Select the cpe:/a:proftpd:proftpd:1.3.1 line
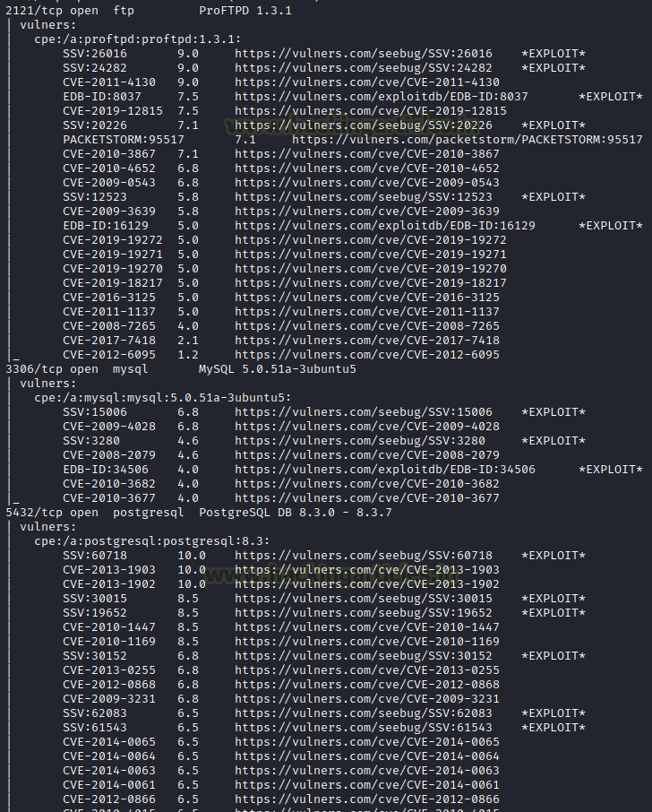652x812 pixels. (x=138, y=39)
